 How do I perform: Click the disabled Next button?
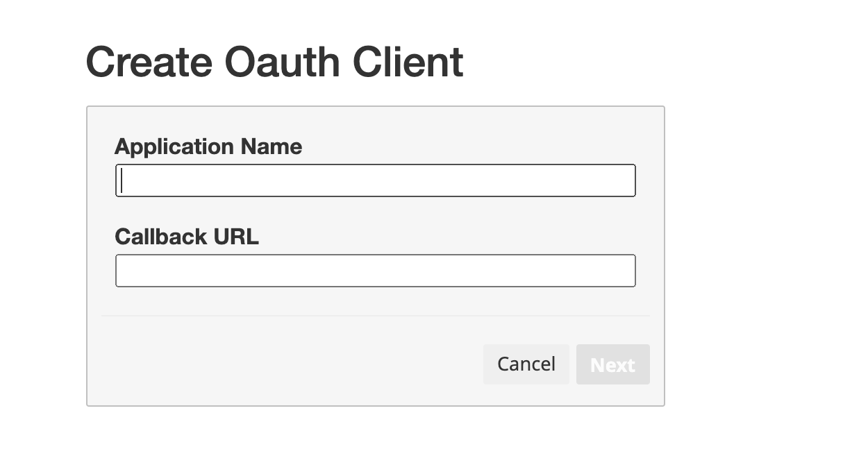click(x=613, y=364)
